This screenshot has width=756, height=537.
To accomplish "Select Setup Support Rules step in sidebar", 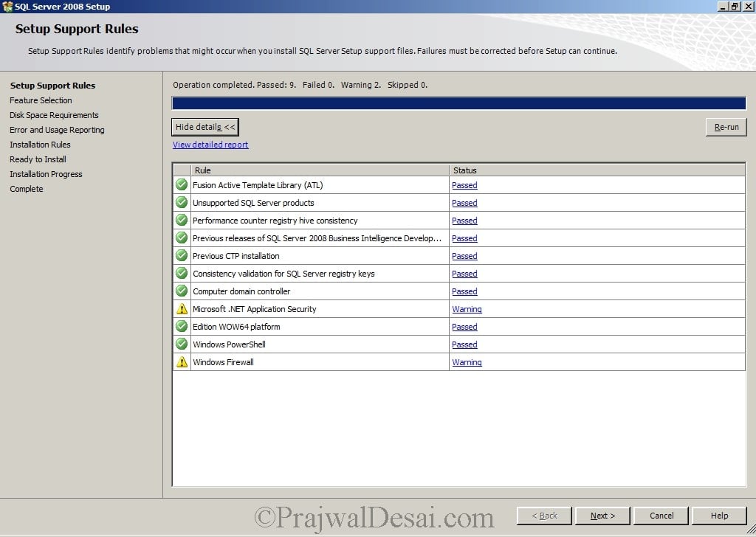I will [x=52, y=86].
